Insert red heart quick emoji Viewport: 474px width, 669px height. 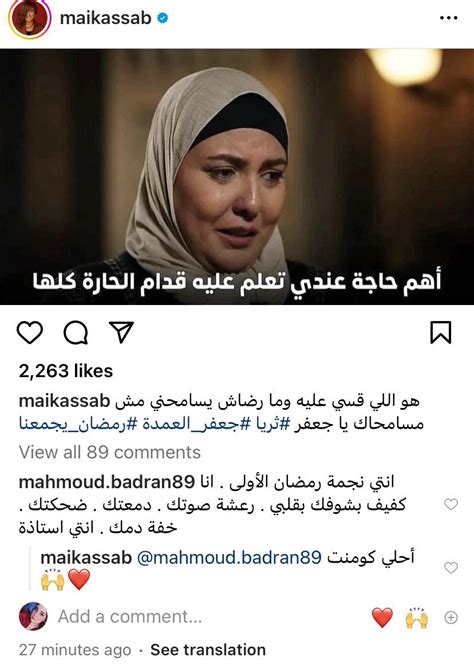[382, 617]
